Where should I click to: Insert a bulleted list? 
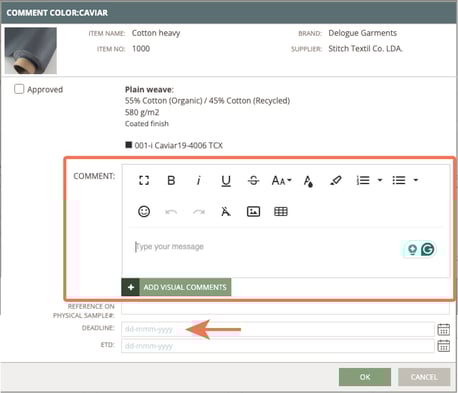399,180
